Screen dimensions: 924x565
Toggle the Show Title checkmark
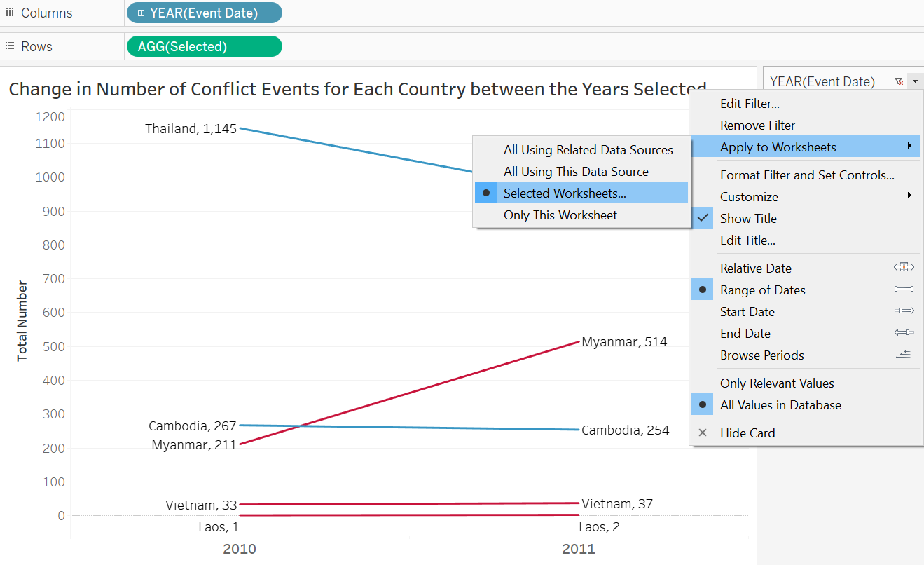(x=703, y=219)
